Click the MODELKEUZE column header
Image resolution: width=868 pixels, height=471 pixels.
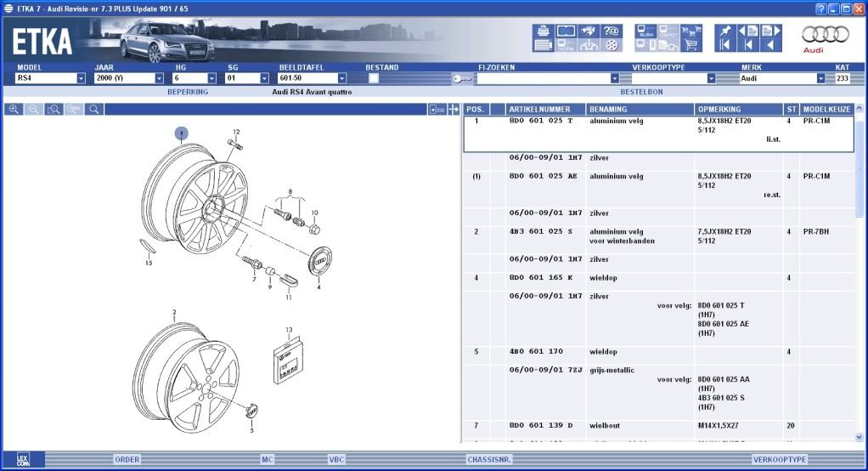(827, 109)
